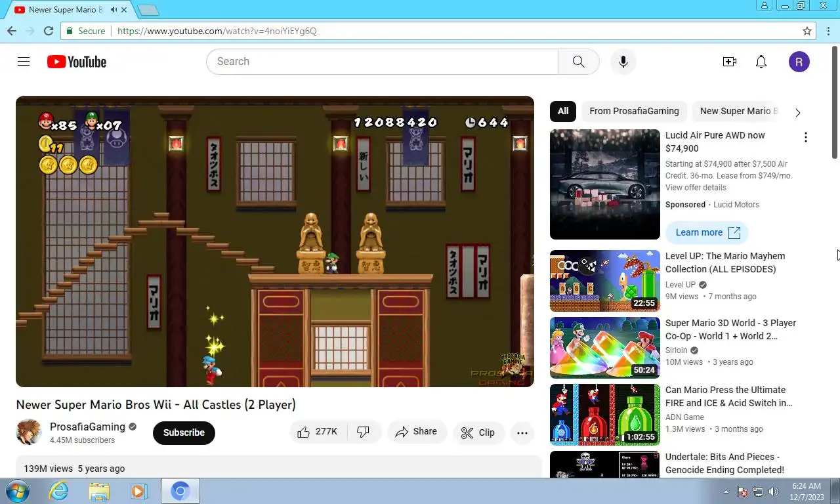The image size is (840, 504).
Task: Open the Windows Start menu
Action: point(17,491)
